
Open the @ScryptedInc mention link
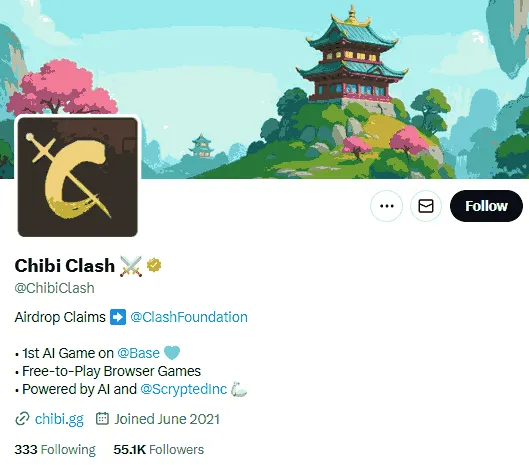(184, 389)
